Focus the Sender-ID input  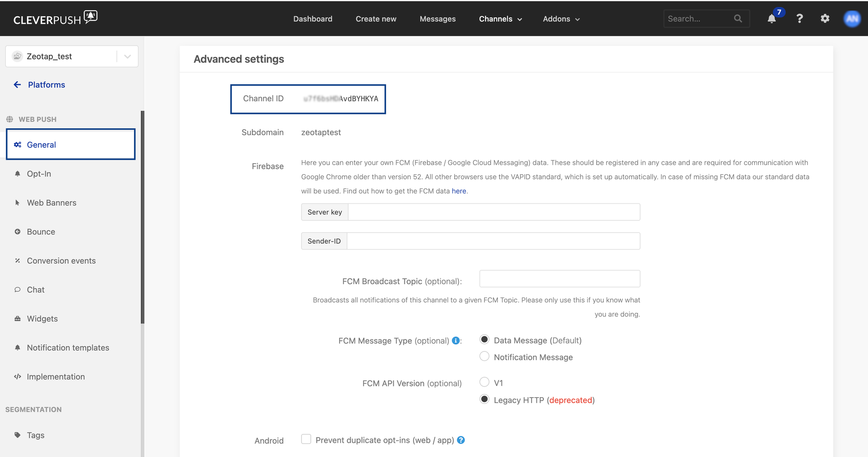click(493, 241)
